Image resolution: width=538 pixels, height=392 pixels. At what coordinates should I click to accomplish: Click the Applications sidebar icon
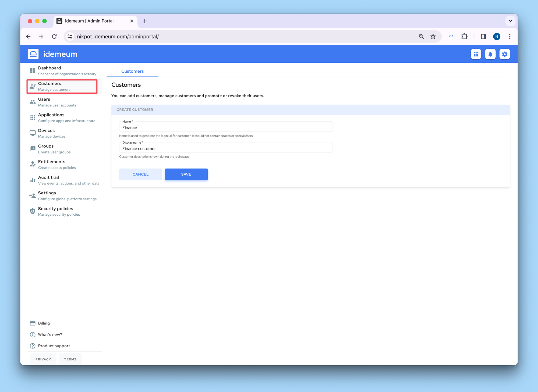pyautogui.click(x=33, y=117)
